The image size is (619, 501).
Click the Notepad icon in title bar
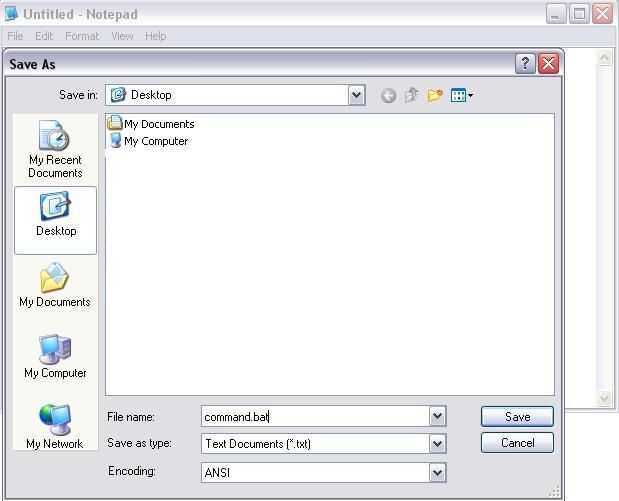click(11, 14)
